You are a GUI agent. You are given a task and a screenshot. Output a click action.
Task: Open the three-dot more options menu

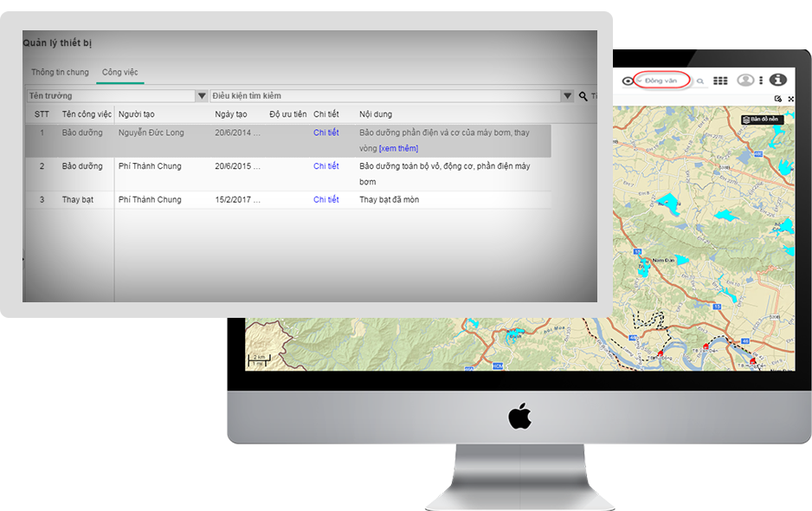[x=761, y=81]
